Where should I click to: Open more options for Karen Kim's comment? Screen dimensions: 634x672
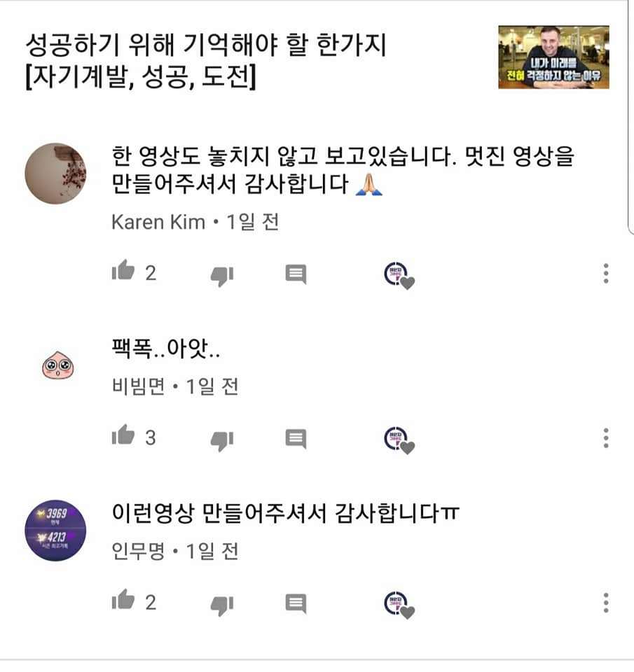606,274
